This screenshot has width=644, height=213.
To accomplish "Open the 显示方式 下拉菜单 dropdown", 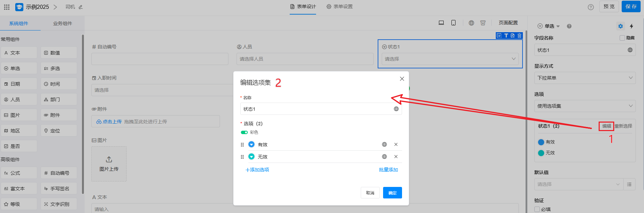I will point(584,78).
